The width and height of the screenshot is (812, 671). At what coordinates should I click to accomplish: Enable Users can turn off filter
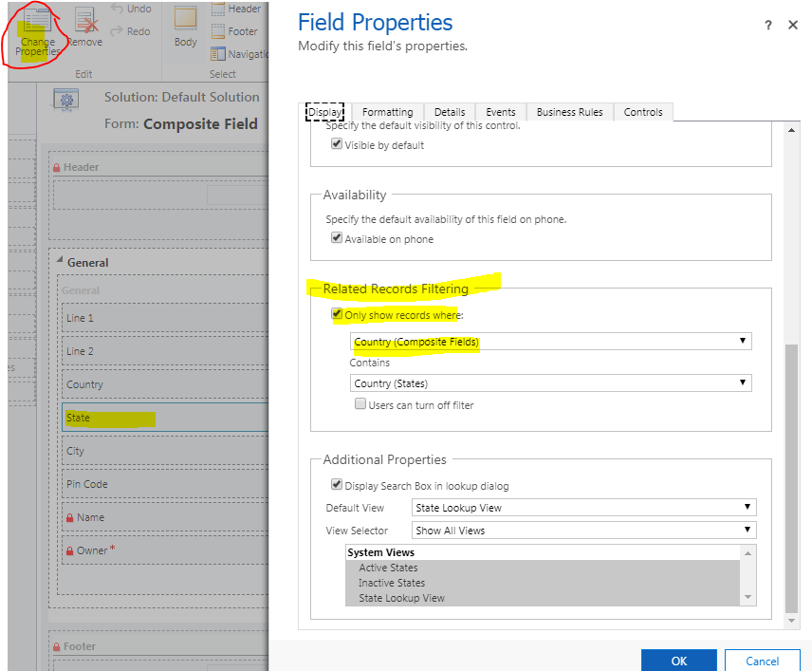360,405
